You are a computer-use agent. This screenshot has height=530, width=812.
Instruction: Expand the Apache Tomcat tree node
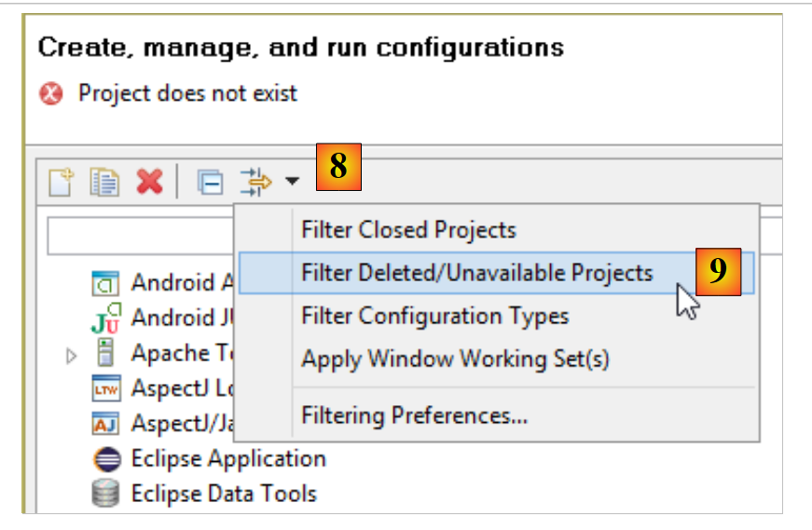(72, 355)
